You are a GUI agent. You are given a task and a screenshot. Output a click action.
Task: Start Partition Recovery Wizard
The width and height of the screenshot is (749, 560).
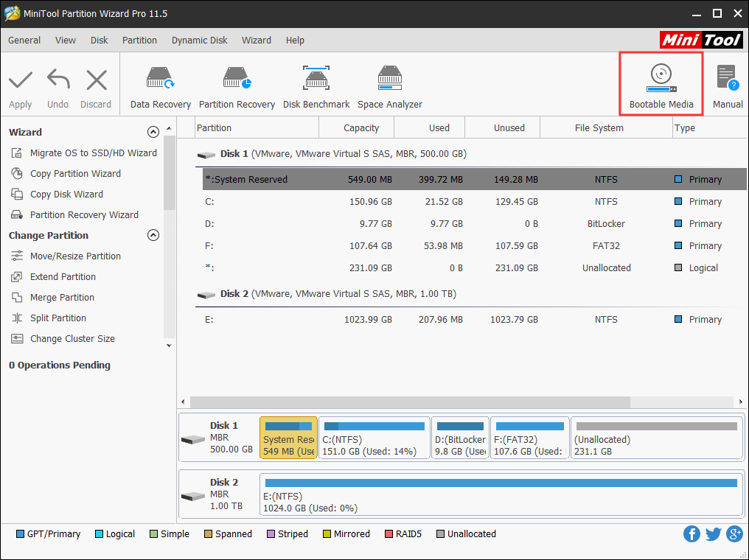(x=74, y=215)
